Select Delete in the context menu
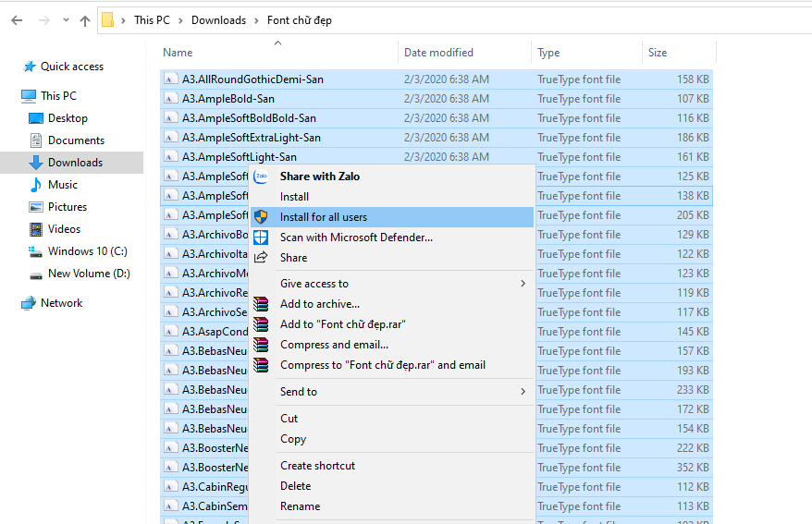 coord(295,486)
